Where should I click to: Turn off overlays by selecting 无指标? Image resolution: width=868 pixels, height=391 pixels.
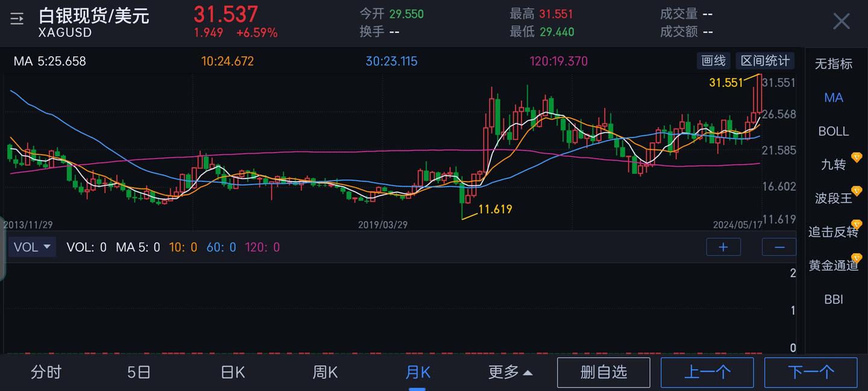[x=834, y=64]
